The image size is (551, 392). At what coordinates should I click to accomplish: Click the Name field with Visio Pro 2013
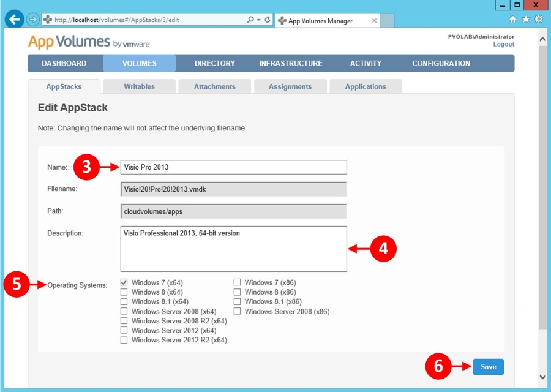[x=234, y=167]
